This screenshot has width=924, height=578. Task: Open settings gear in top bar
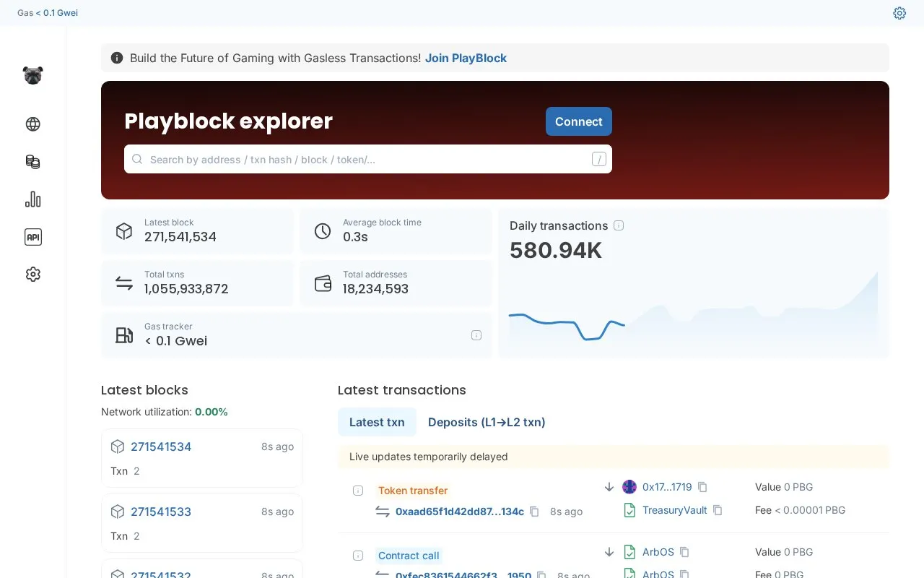(899, 13)
